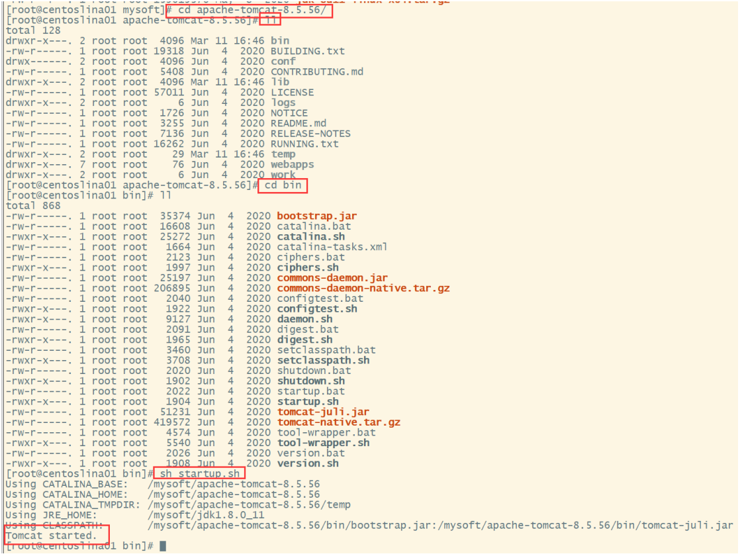The height and width of the screenshot is (560, 742).
Task: Select the 'lib' directory name
Action: tap(280, 82)
